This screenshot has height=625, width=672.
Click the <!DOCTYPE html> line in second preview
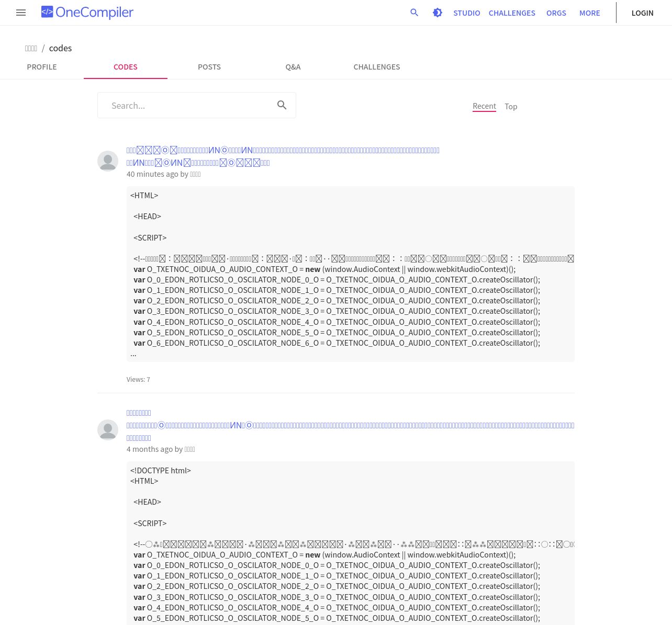[161, 471]
